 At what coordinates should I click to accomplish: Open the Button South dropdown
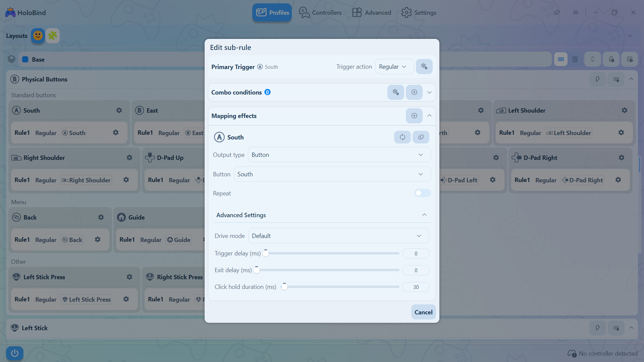click(x=332, y=174)
